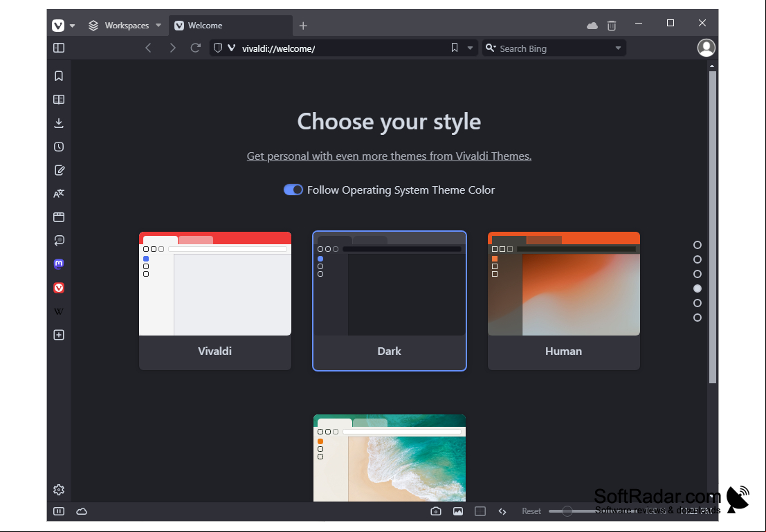Click the zoom slider handle
Viewport: 766px width, 532px height.
567,511
